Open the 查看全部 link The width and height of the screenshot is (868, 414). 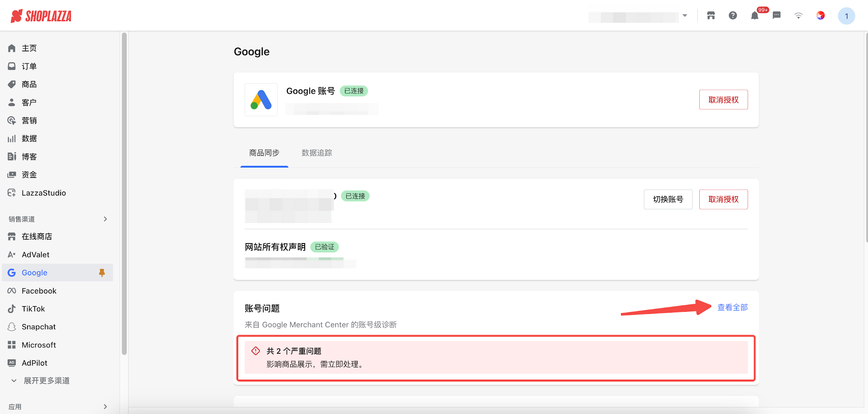coord(732,308)
